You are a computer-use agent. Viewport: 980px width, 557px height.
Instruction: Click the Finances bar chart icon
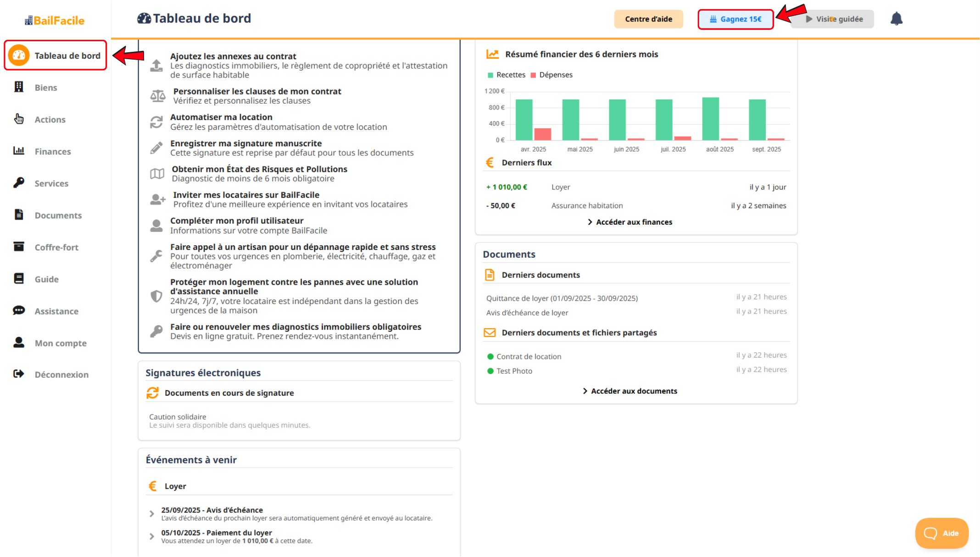(19, 151)
